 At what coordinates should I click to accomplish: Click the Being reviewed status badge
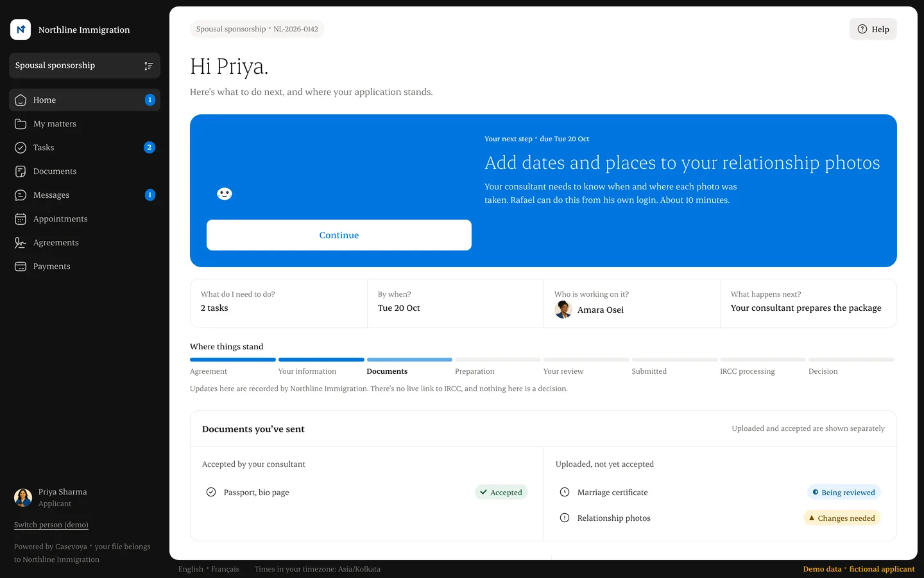844,493
